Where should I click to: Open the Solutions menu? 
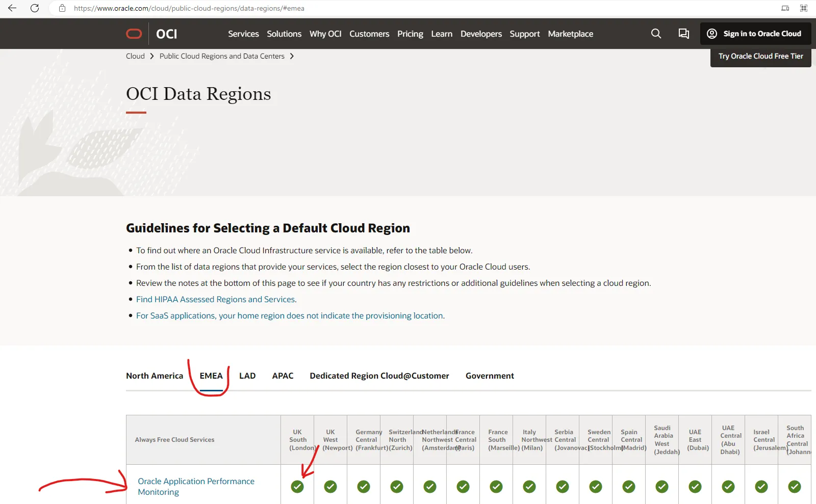click(284, 34)
